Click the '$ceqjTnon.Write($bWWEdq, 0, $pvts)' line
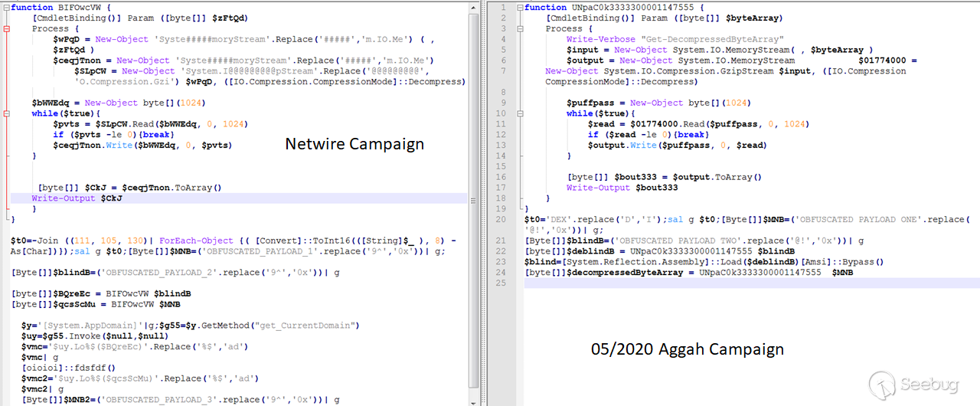This screenshot has width=980, height=406. click(x=142, y=145)
